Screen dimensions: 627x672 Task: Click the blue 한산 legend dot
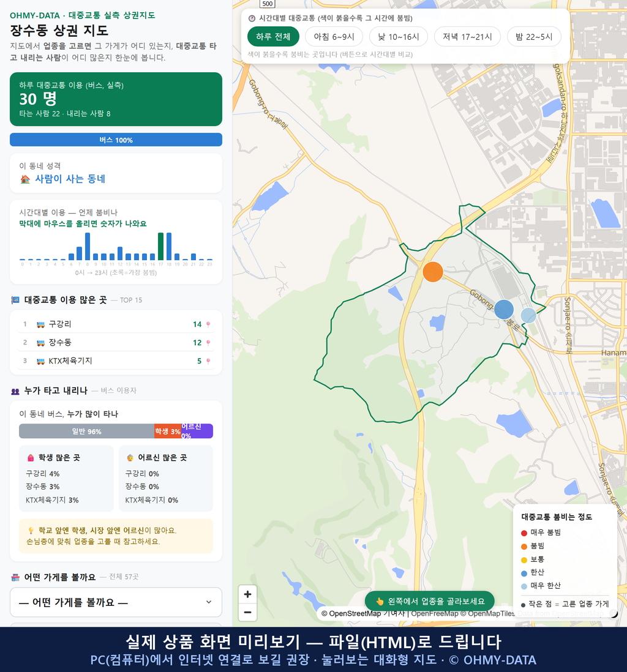pos(524,573)
